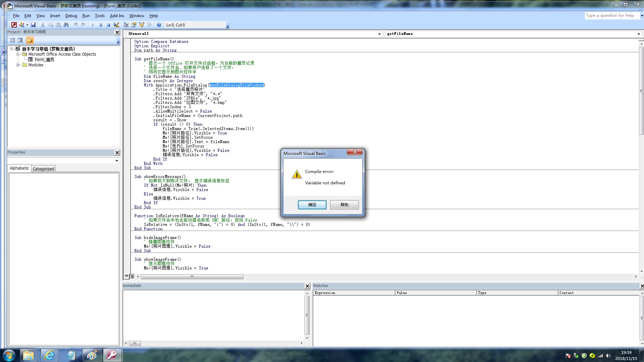Click the blue Help question-mark icon
This screenshot has width=644, height=362.
tap(159, 25)
